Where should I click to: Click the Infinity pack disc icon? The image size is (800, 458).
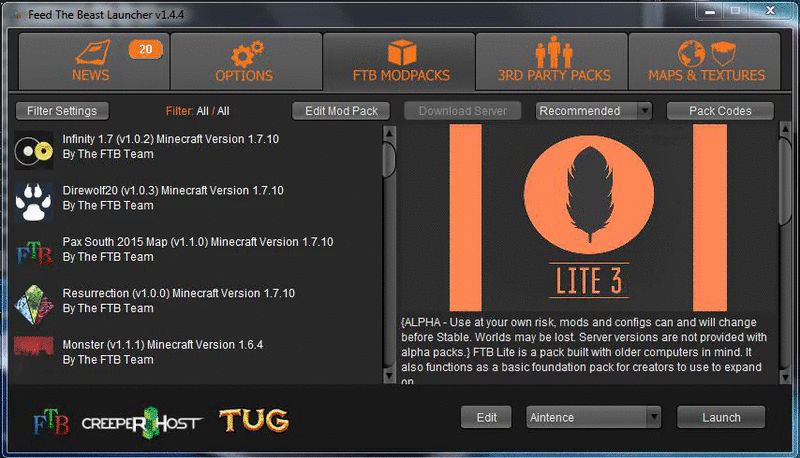34,150
